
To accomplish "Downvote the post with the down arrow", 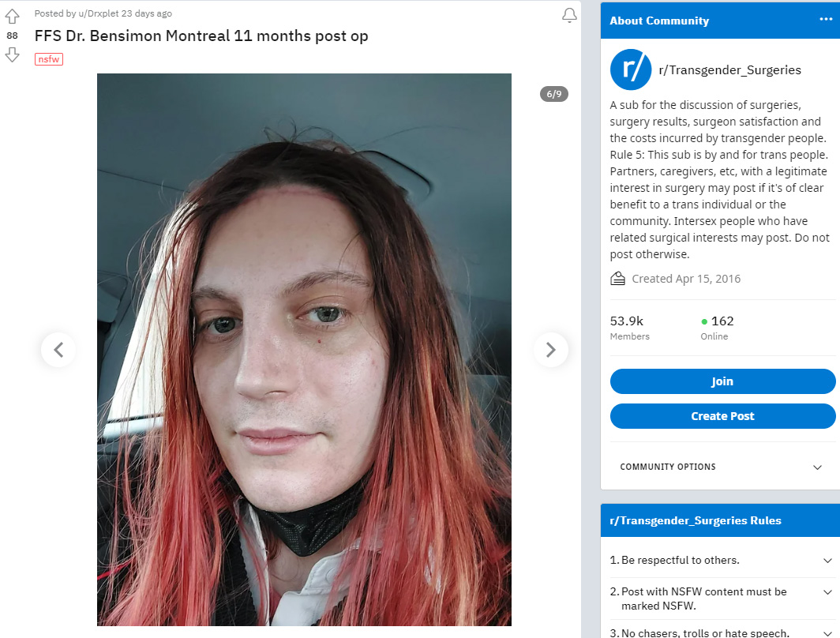I will (x=13, y=54).
